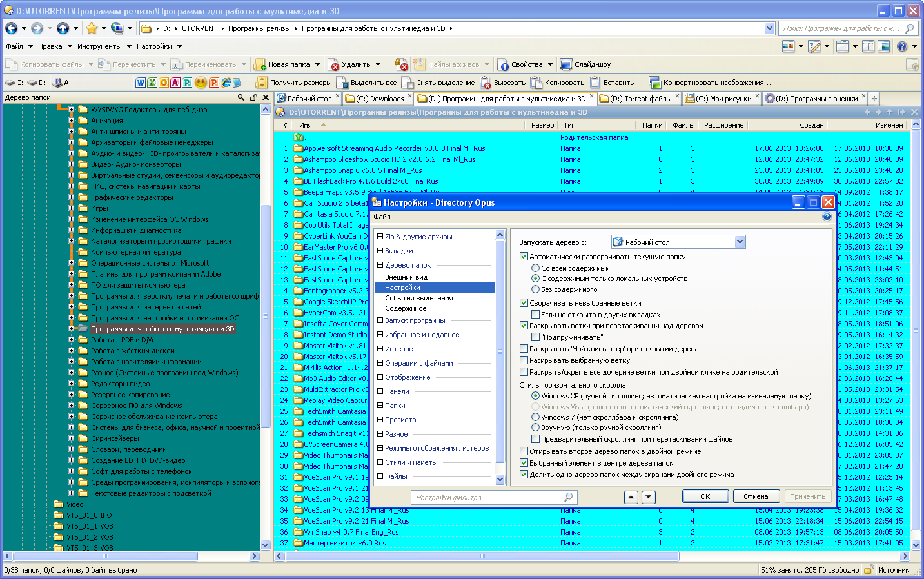Launch Microsoft Word shortcut icon
This screenshot has height=579, width=924.
tap(141, 83)
